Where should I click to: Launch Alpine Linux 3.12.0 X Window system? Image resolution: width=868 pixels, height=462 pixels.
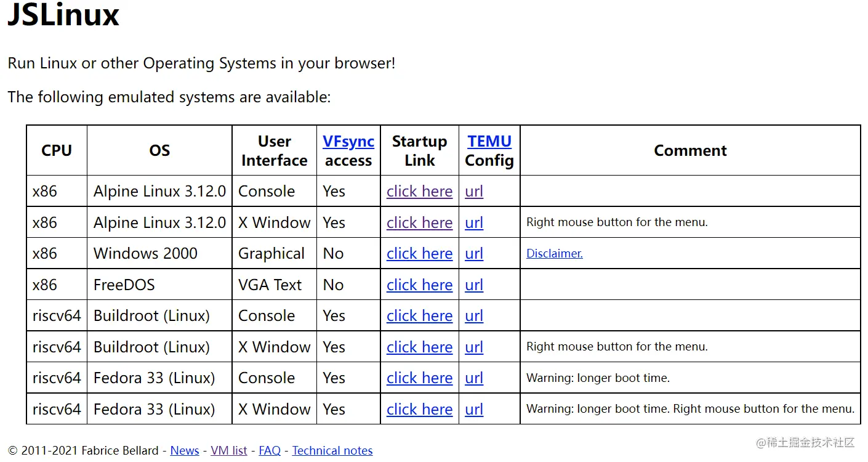pyautogui.click(x=419, y=222)
